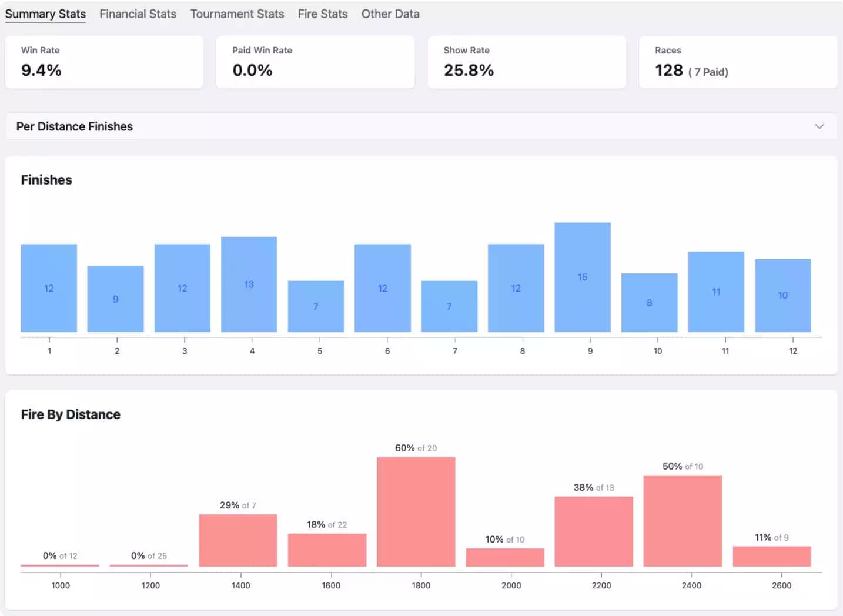Image resolution: width=843 pixels, height=616 pixels.
Task: Click the 2600 distance bar at 11%
Action: coord(772,557)
